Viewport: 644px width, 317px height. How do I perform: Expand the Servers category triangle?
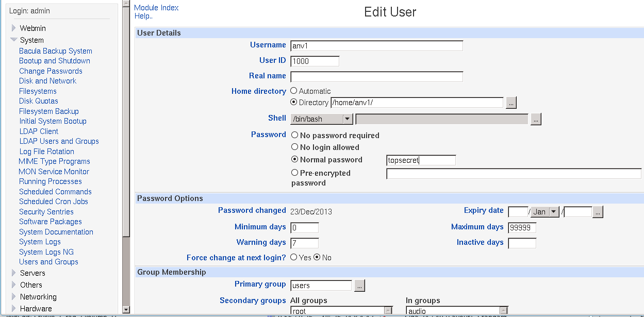(14, 273)
